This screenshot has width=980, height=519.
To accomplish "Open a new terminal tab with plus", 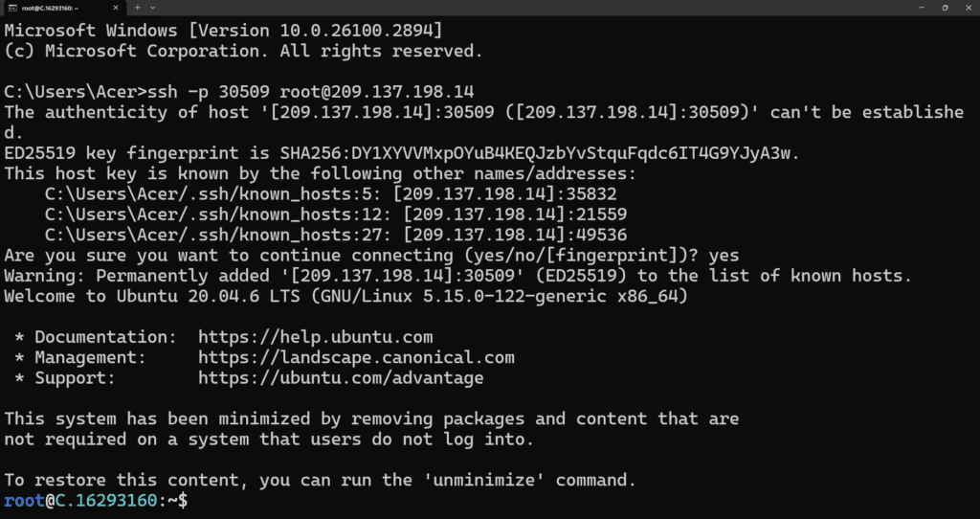I will coord(138,8).
